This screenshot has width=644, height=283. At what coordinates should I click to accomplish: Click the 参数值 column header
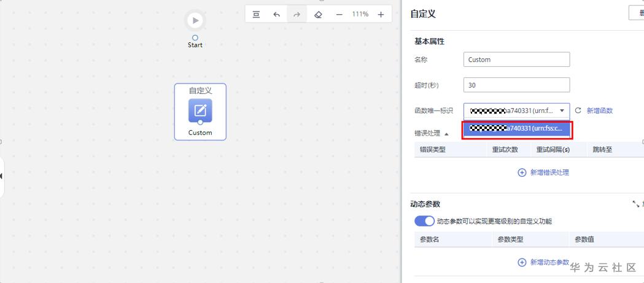click(584, 239)
